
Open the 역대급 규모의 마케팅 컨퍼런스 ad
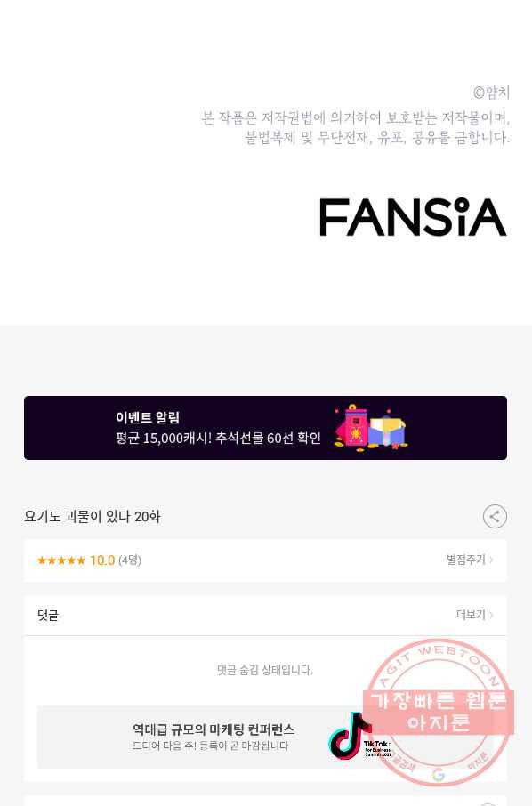265,737
